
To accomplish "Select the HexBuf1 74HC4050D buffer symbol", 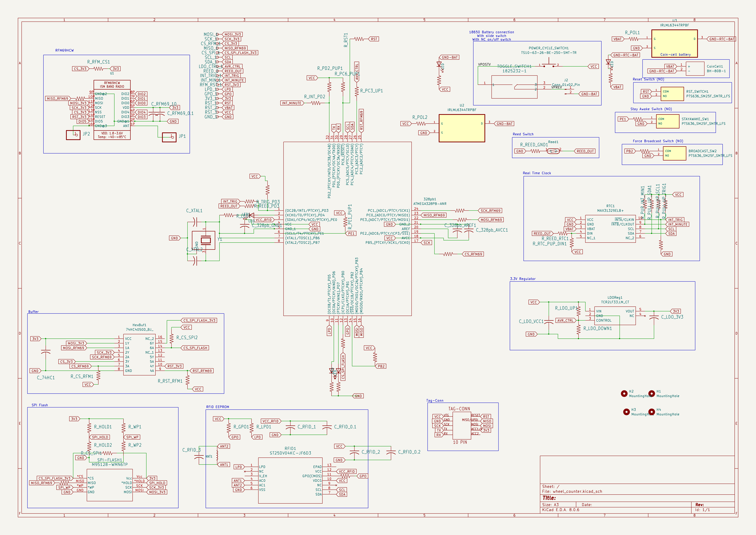I will tap(139, 355).
